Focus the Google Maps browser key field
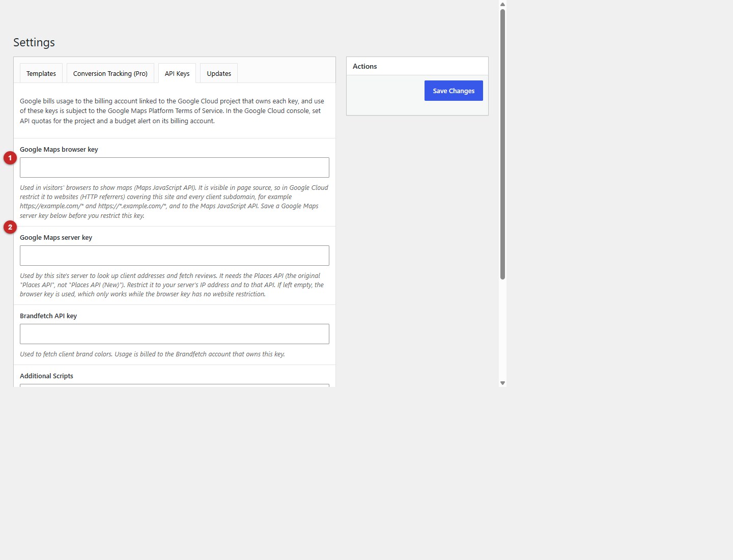Screen dimensions: 733x560 click(x=175, y=167)
